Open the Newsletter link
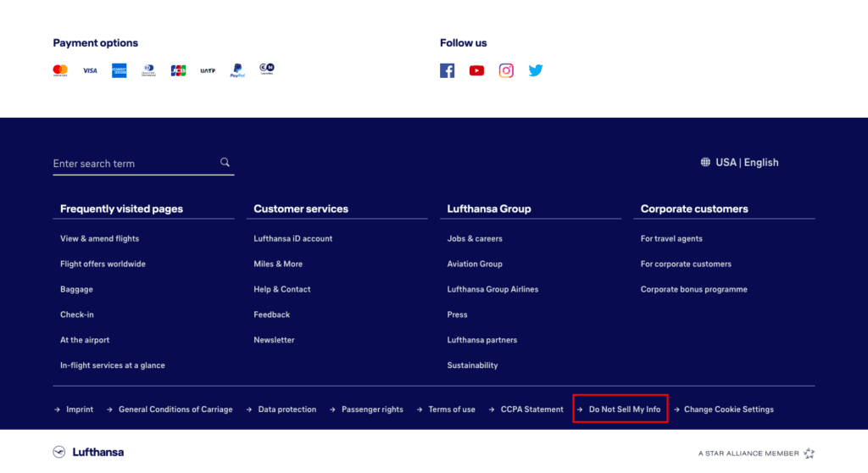Viewport: 868px width, 473px height. (x=274, y=340)
